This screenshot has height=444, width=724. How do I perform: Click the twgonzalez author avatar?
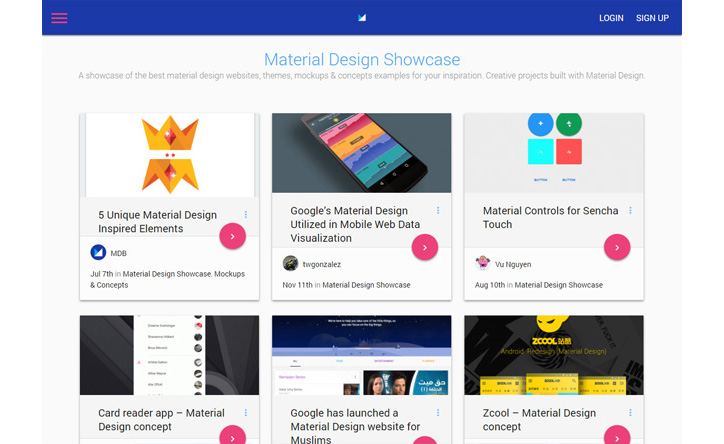pyautogui.click(x=290, y=264)
